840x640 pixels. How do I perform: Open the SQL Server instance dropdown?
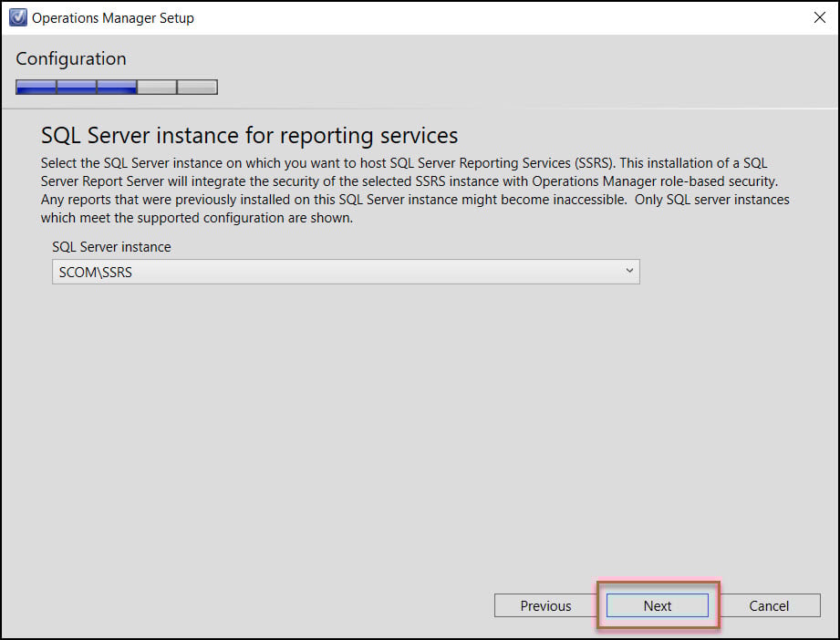pos(346,272)
